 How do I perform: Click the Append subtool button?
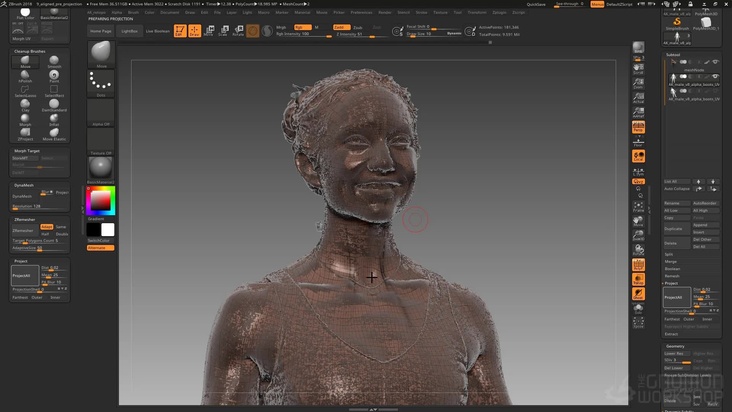point(705,225)
